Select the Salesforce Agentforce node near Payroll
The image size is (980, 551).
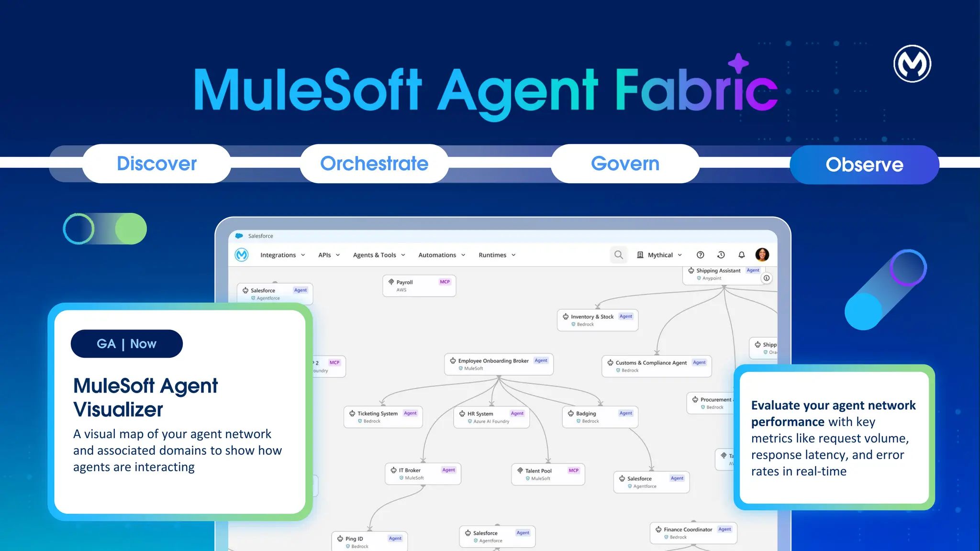(275, 294)
